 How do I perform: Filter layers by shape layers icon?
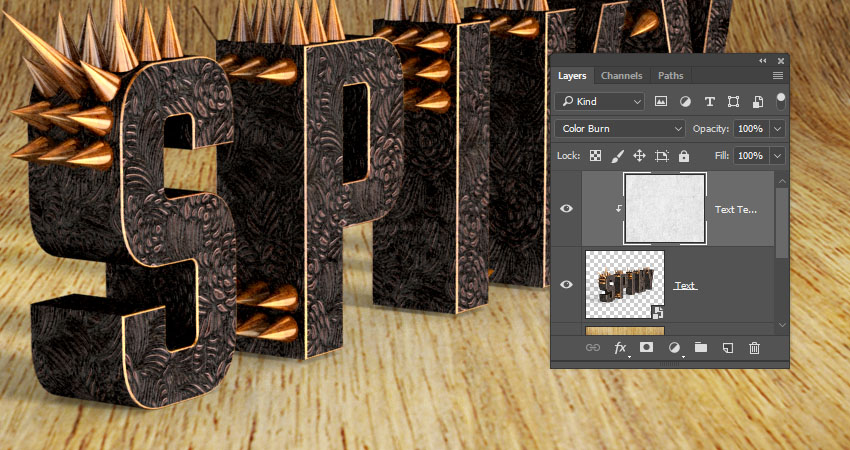[733, 101]
